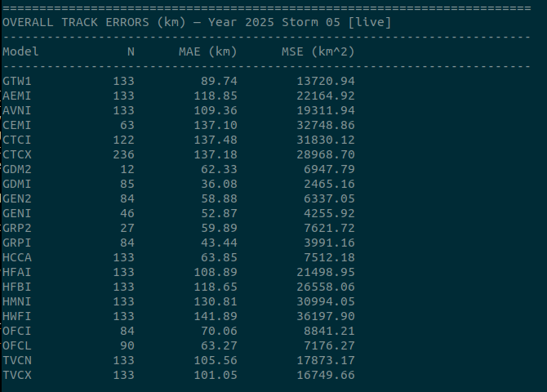Select the value '137.18'

click(216, 154)
